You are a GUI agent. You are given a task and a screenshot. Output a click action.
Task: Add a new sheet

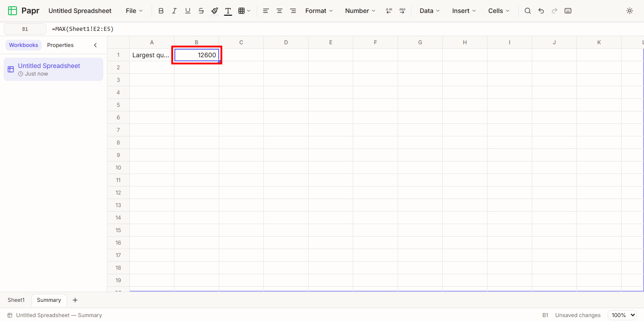pyautogui.click(x=75, y=300)
